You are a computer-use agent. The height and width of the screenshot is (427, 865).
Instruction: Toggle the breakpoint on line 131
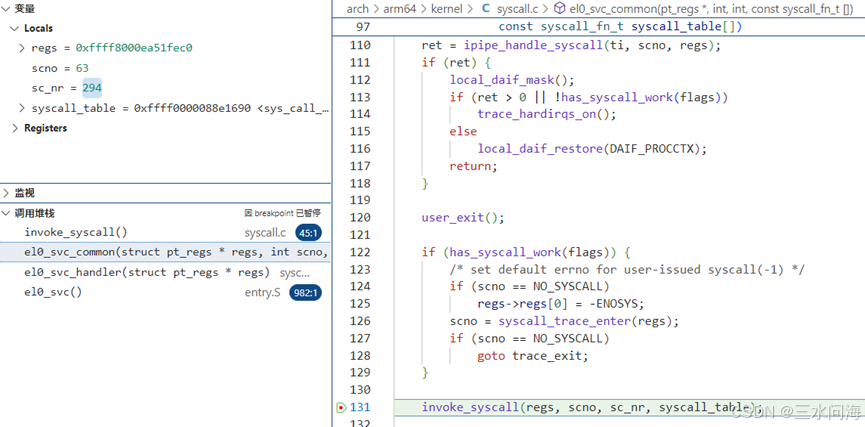pyautogui.click(x=341, y=408)
